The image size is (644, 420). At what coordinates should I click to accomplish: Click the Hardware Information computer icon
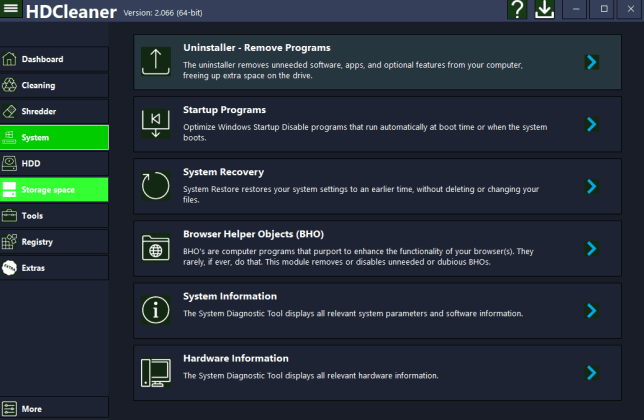click(156, 372)
